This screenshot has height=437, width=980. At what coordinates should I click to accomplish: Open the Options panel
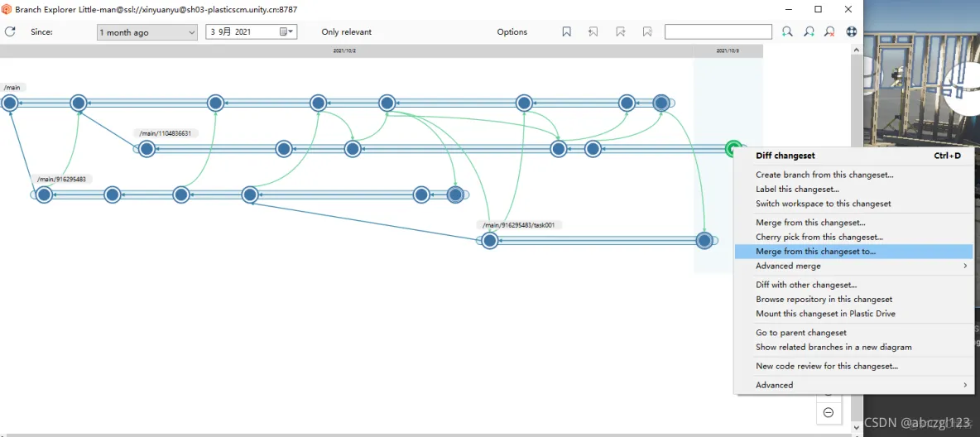[x=512, y=32]
